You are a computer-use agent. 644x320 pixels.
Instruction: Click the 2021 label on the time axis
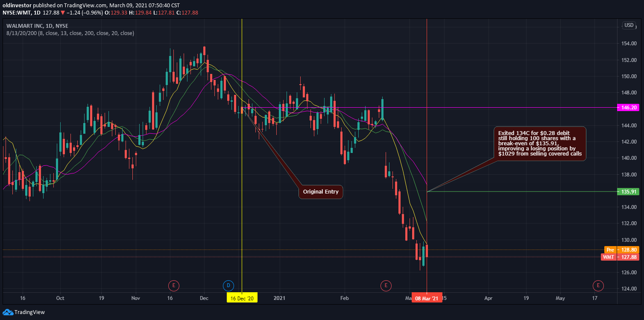coord(279,298)
